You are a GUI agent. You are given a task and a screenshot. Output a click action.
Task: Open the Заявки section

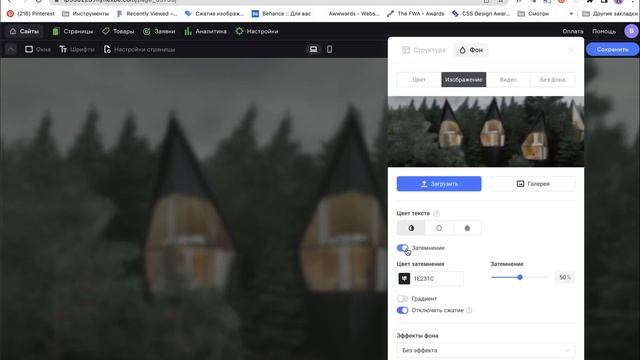(x=159, y=31)
